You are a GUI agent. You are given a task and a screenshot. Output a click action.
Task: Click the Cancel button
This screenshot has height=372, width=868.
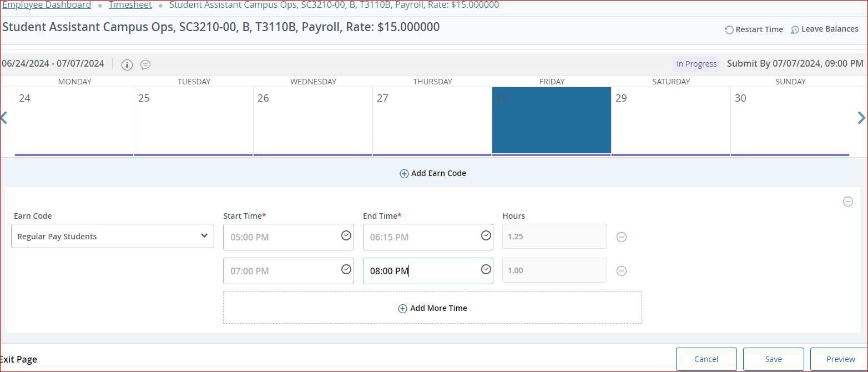tap(706, 359)
